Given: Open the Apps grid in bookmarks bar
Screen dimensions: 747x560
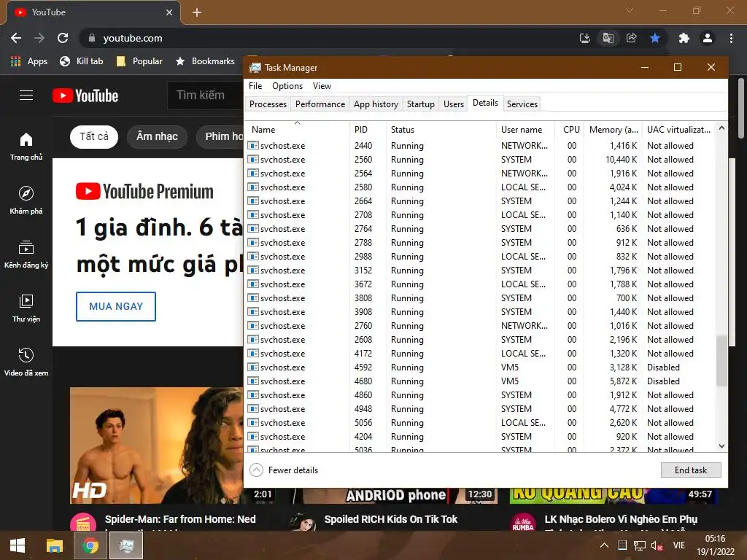Looking at the screenshot, I should pyautogui.click(x=29, y=61).
